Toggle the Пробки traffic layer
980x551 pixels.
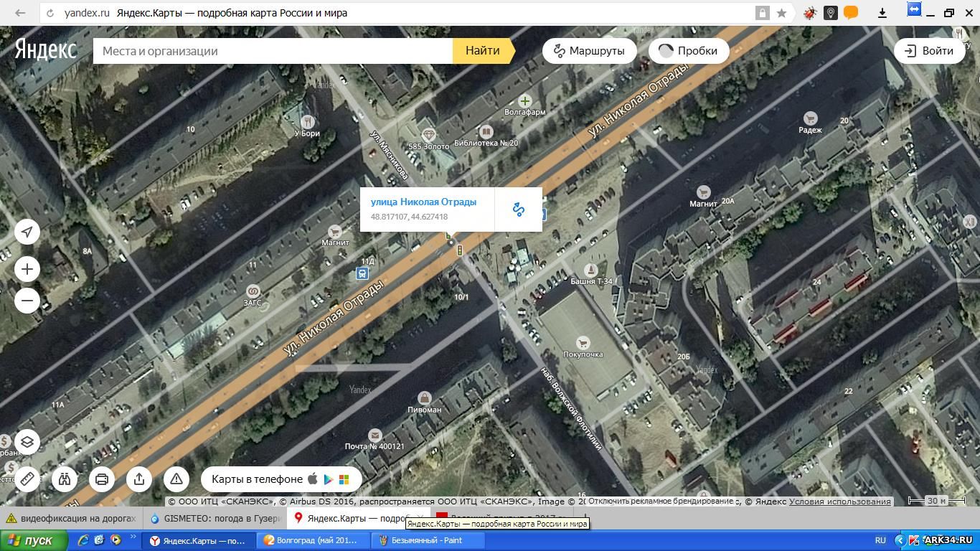click(x=688, y=51)
